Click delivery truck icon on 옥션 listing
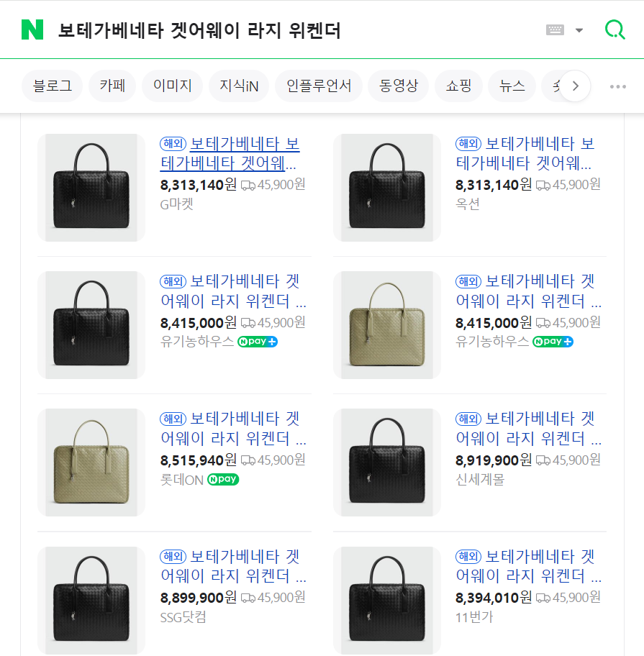 [x=543, y=186]
